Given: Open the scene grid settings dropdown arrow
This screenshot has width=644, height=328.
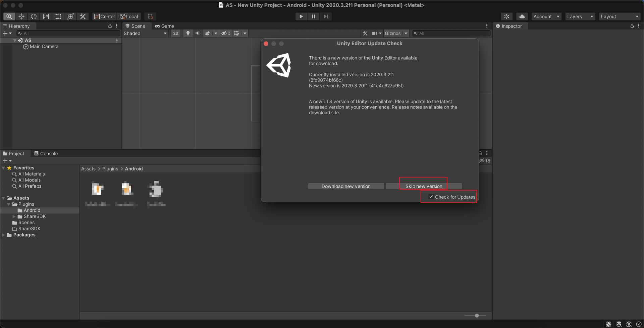Looking at the screenshot, I should pos(245,33).
